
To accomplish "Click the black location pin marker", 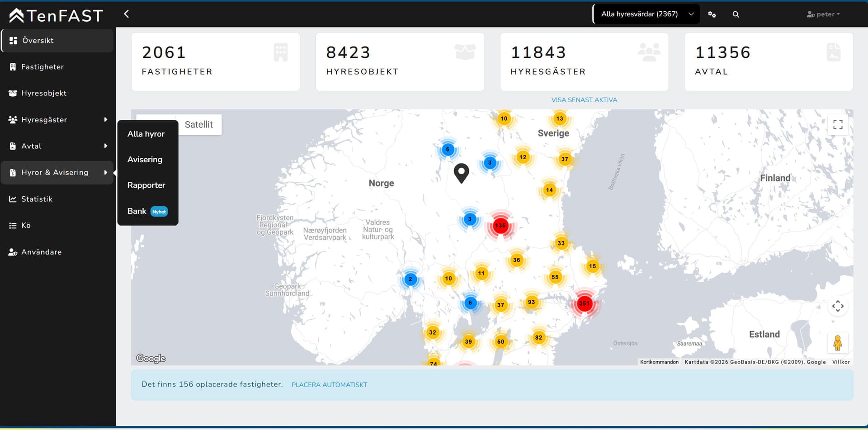I will (461, 174).
